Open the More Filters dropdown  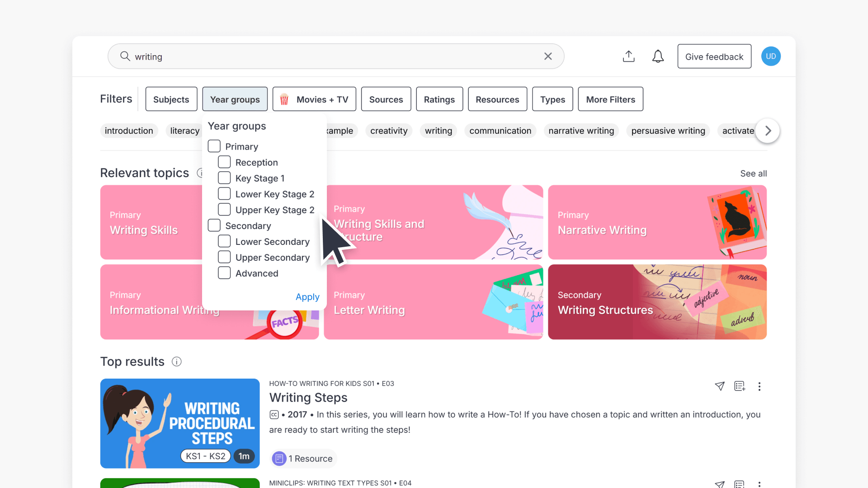point(610,99)
